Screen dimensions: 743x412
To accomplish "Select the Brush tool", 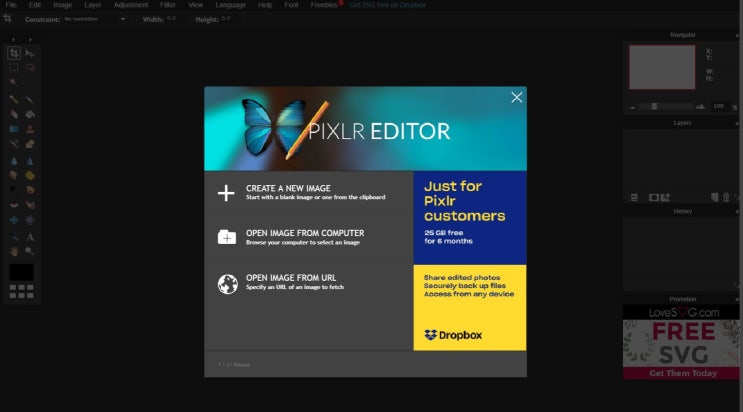I will tap(30, 99).
